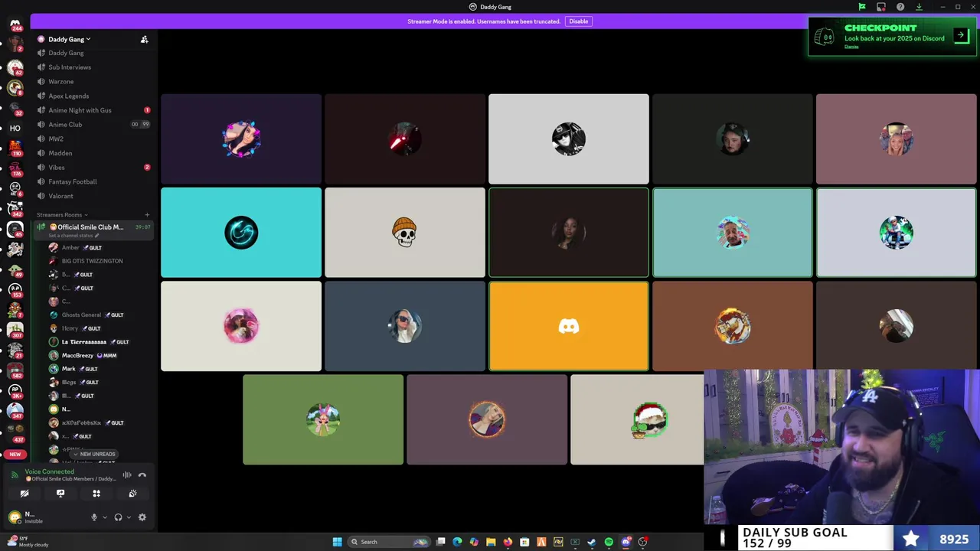
Task: Open Task View on the taskbar
Action: click(x=440, y=542)
